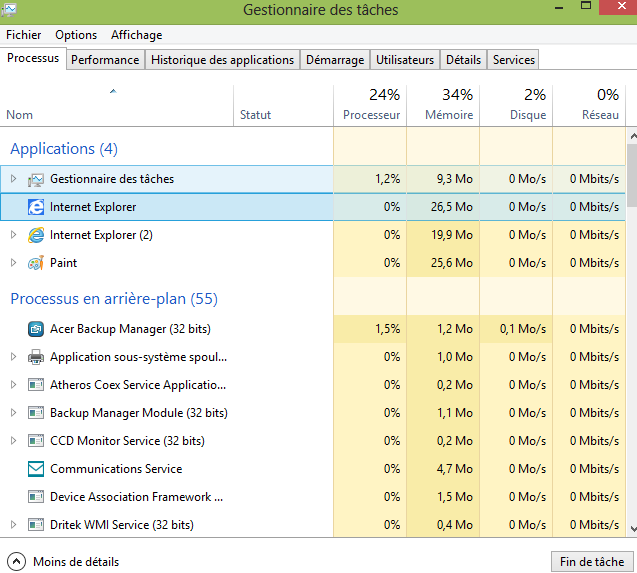Expand Dritek WMI Service (32 bits)
This screenshot has width=637, height=573.
click(13, 525)
